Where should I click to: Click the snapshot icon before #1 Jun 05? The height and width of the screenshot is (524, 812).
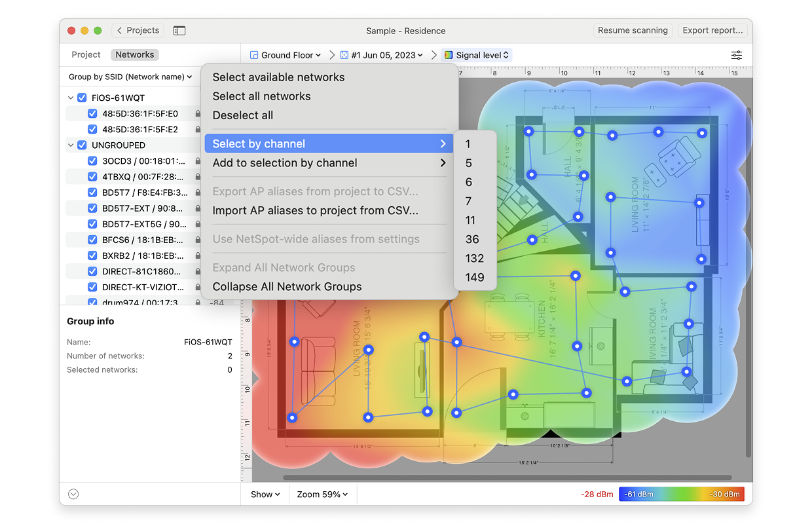click(344, 55)
